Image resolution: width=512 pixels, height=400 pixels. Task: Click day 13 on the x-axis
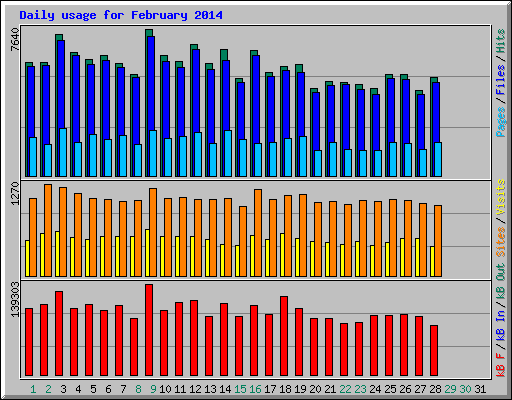tap(210, 389)
